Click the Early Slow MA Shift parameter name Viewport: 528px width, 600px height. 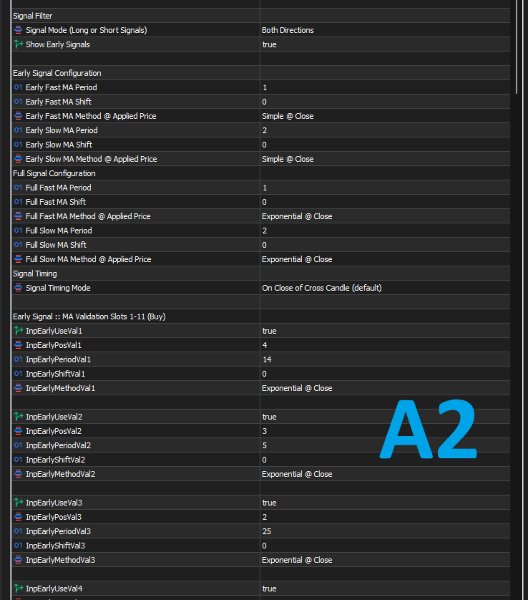(59, 145)
